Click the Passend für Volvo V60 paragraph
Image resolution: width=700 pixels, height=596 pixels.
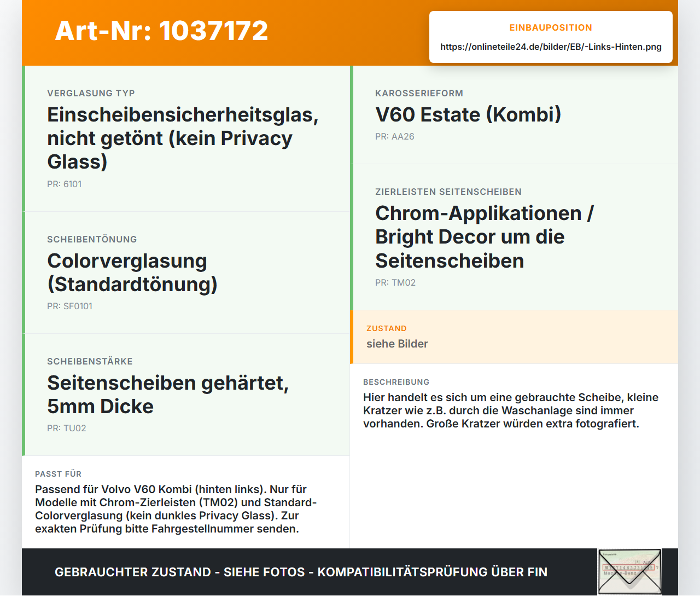176,509
